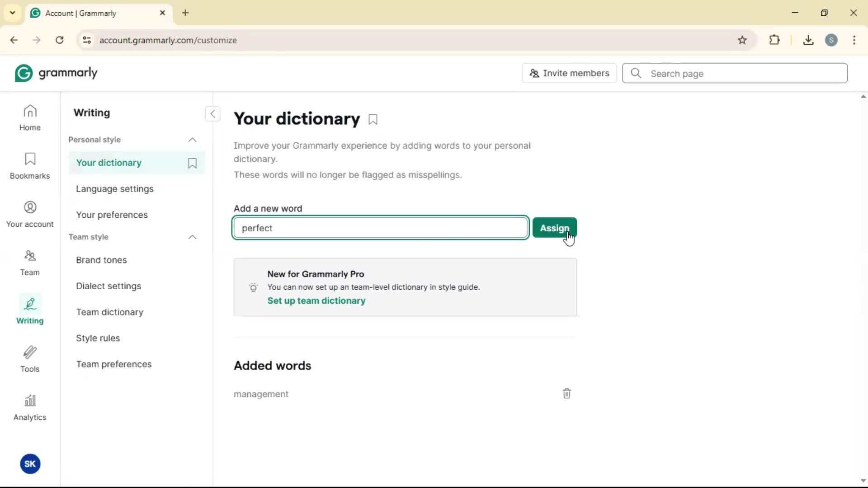This screenshot has height=488, width=868.
Task: Open Bookmarks in the left sidebar
Action: [30, 166]
